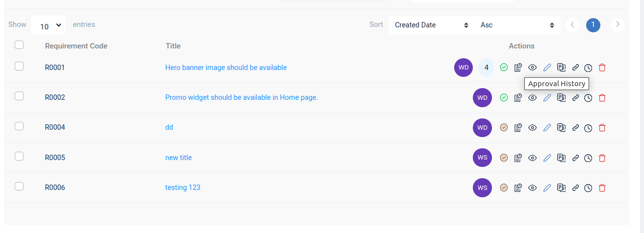Click the clock icon in R0005 row
This screenshot has width=644, height=233.
[588, 158]
